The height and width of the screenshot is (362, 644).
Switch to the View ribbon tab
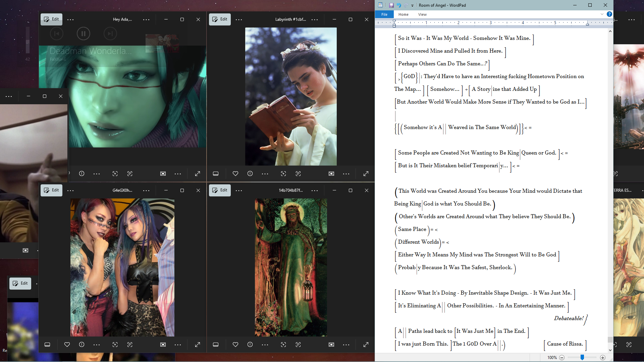coord(422,14)
